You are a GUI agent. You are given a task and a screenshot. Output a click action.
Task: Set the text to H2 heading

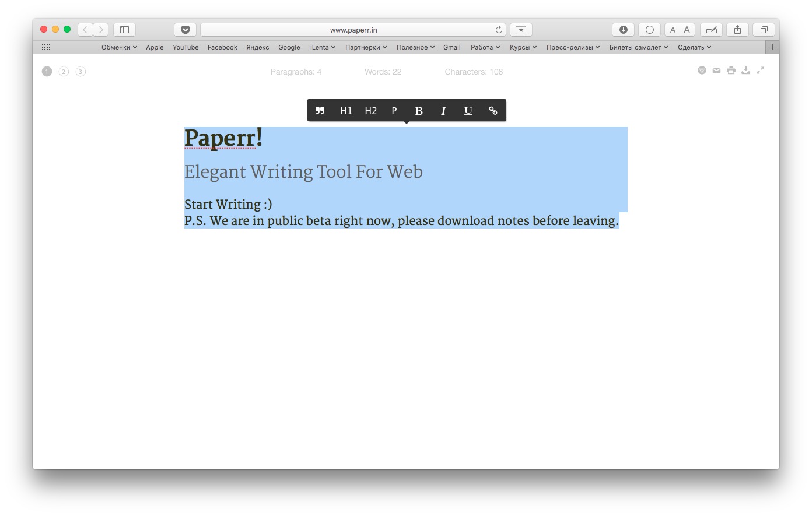[x=371, y=111]
